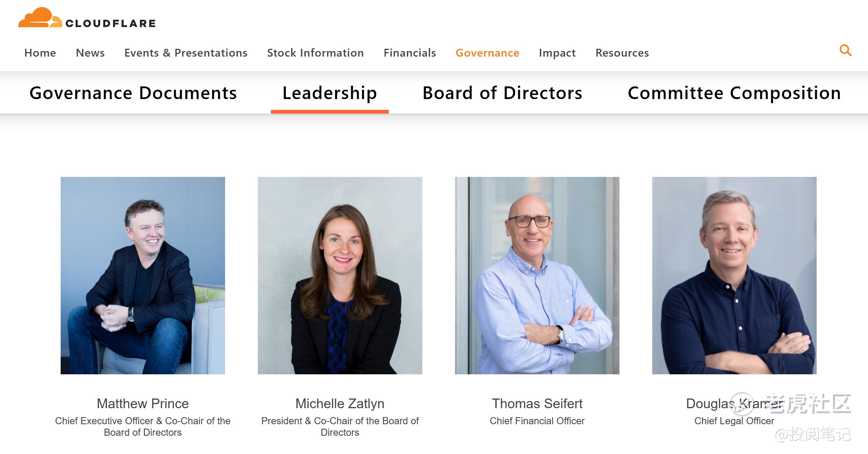Screen dimensions: 868x454
Task: Switch to Board of Directors tab
Action: pyautogui.click(x=502, y=93)
